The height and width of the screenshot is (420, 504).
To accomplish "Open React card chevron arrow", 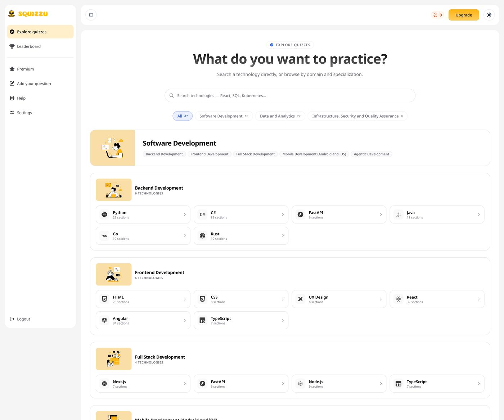I will 479,299.
